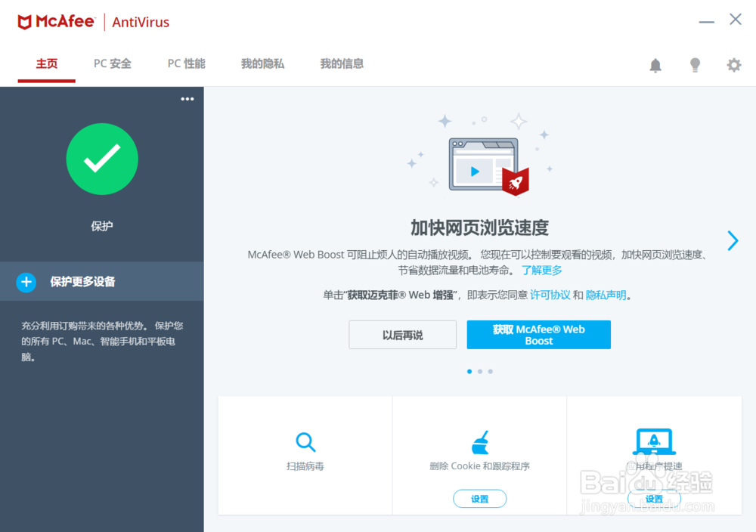The image size is (756, 532).
Task: Open the notifications bell icon
Action: coord(655,65)
